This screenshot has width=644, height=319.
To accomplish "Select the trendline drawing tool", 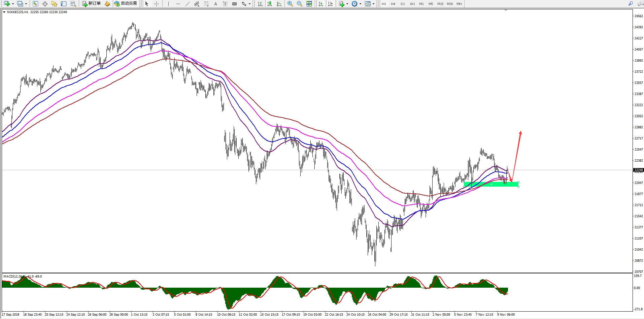I will 188,4.
